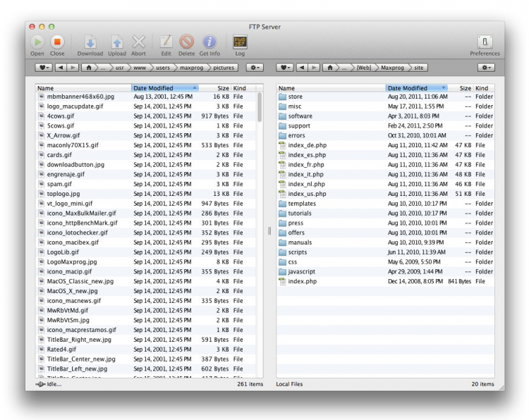Click the Download toolbar icon
529x420 pixels.
pos(90,42)
